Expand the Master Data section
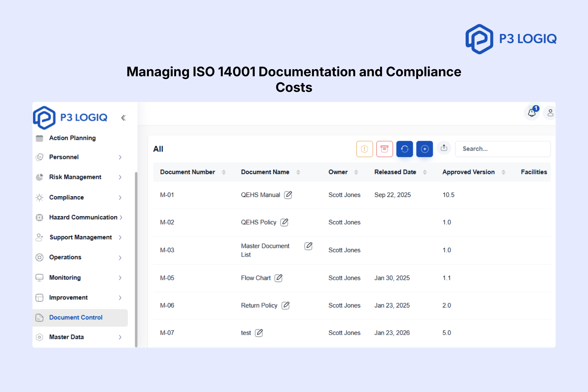This screenshot has width=588, height=392. click(x=120, y=337)
